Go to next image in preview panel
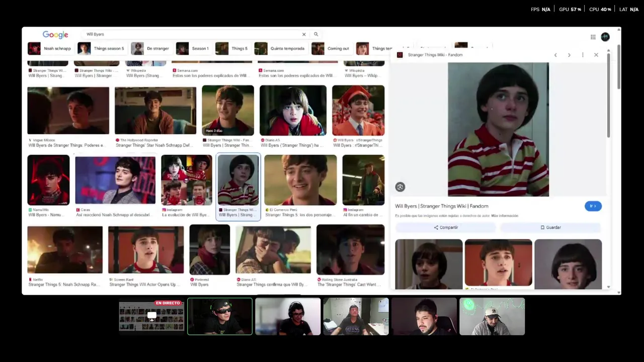The height and width of the screenshot is (362, 644). 569,55
